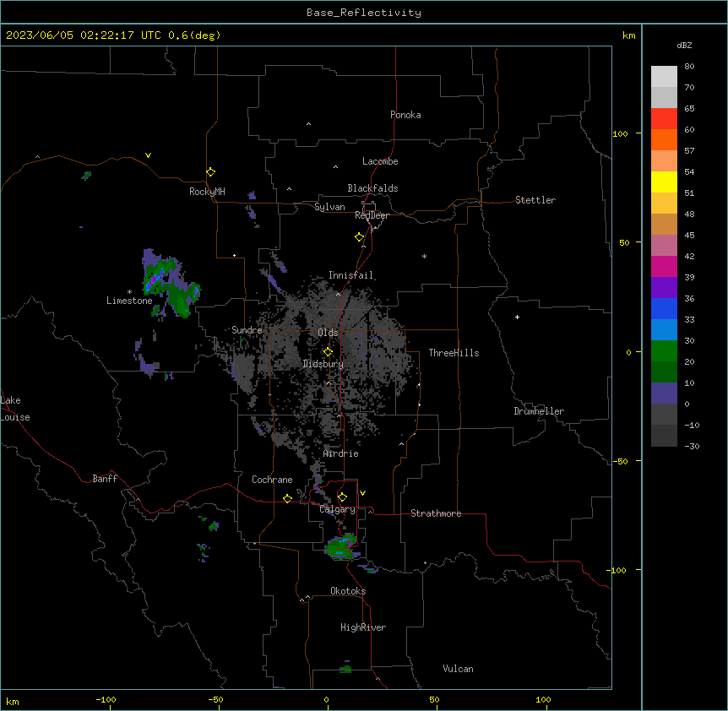The image size is (728, 711).
Task: Click the asterisk marker above Limestone label
Action: coord(129,292)
